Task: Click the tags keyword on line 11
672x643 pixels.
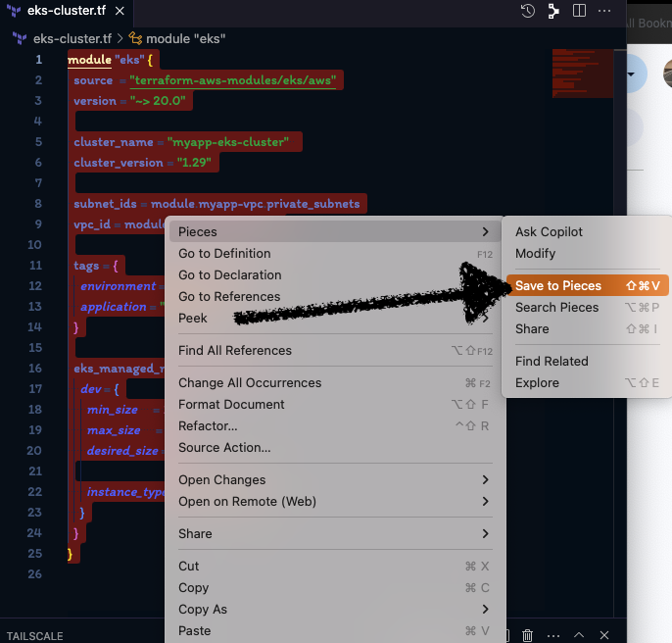Action: [86, 266]
